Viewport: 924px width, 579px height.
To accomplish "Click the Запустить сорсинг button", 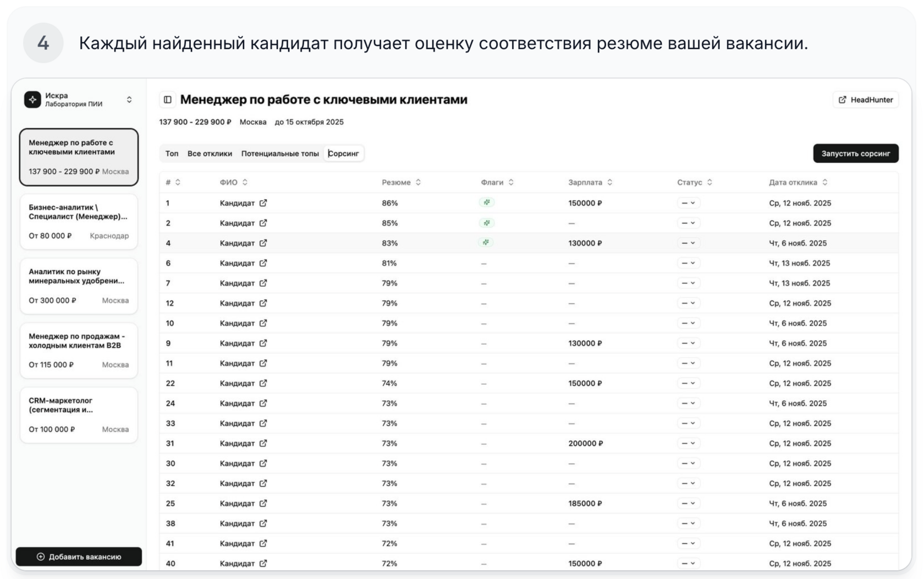I will click(x=856, y=154).
